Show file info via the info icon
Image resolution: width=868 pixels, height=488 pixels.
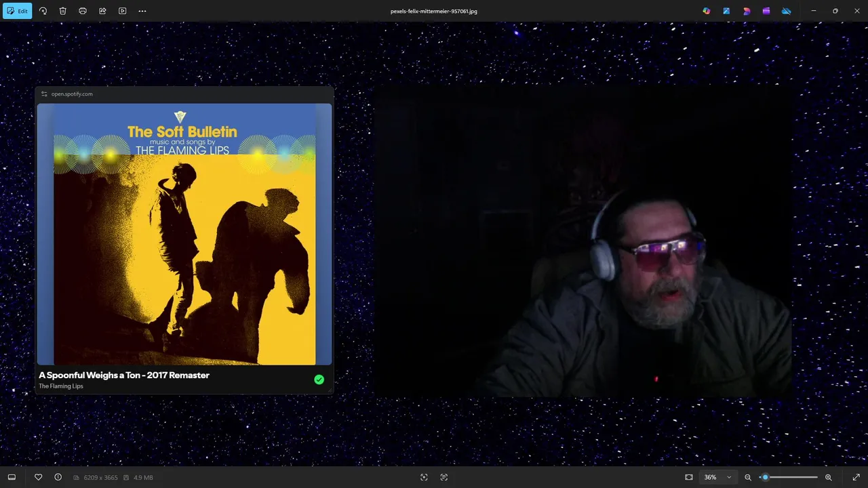58,477
